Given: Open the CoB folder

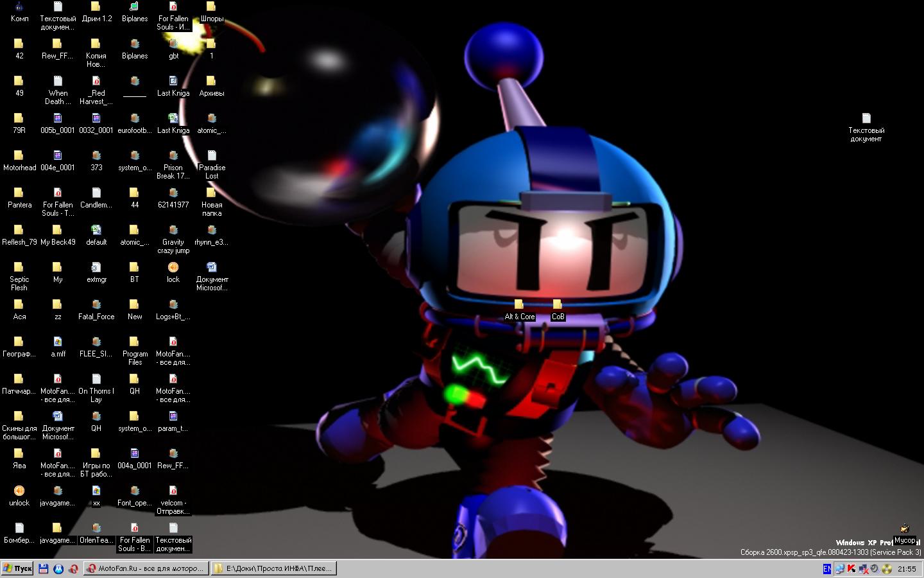Looking at the screenshot, I should [x=558, y=310].
